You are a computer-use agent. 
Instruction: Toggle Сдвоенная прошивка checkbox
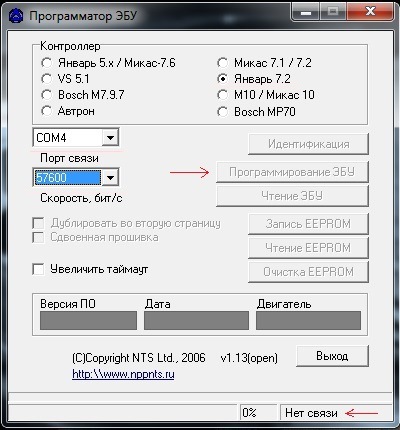(x=38, y=238)
